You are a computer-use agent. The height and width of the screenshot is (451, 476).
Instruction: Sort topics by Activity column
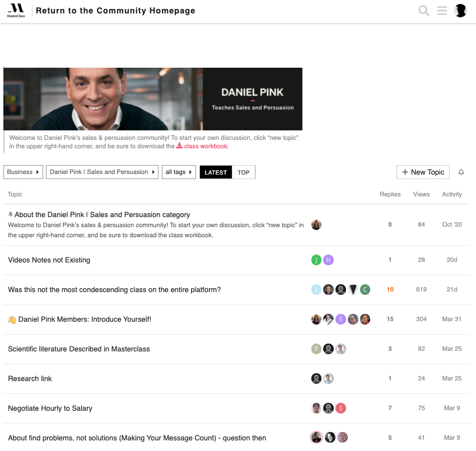tap(452, 194)
